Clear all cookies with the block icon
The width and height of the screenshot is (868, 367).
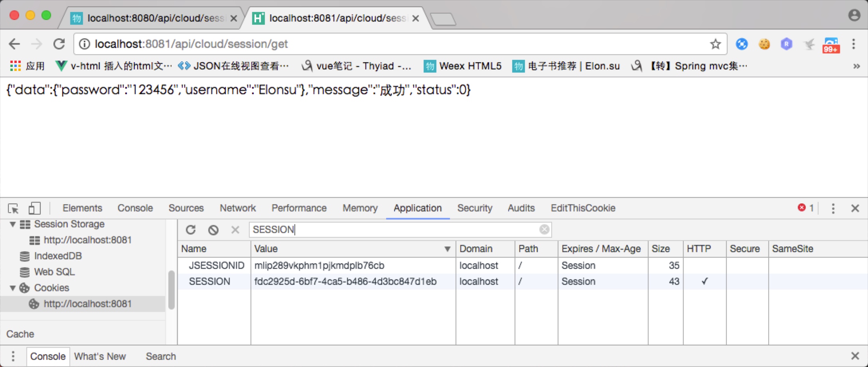tap(213, 230)
